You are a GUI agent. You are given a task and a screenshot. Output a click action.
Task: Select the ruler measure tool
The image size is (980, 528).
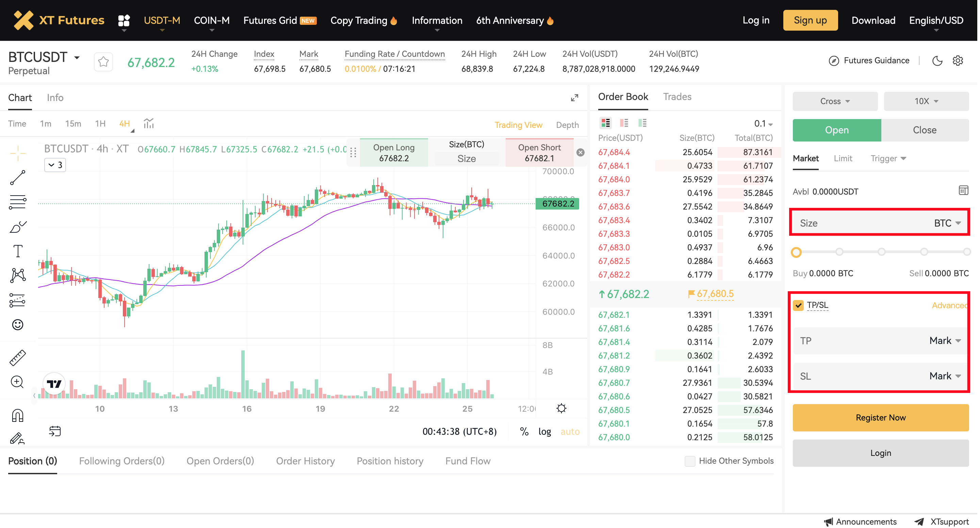pyautogui.click(x=18, y=359)
